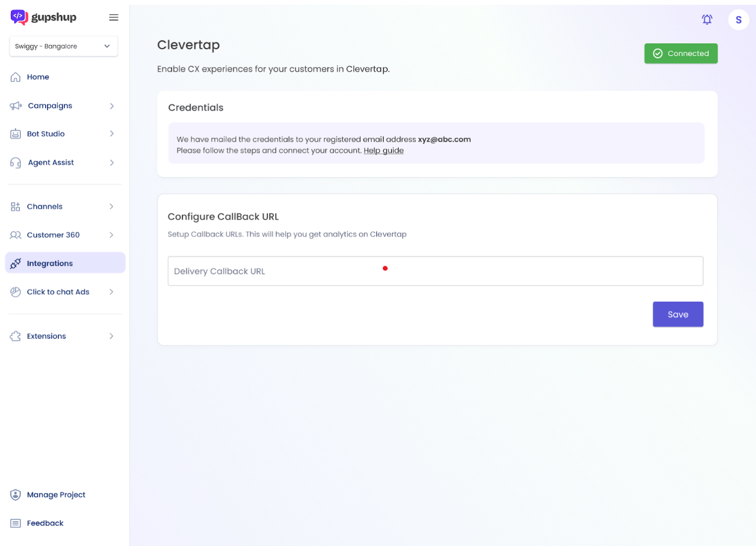Click the Credentials section heading

tap(196, 108)
